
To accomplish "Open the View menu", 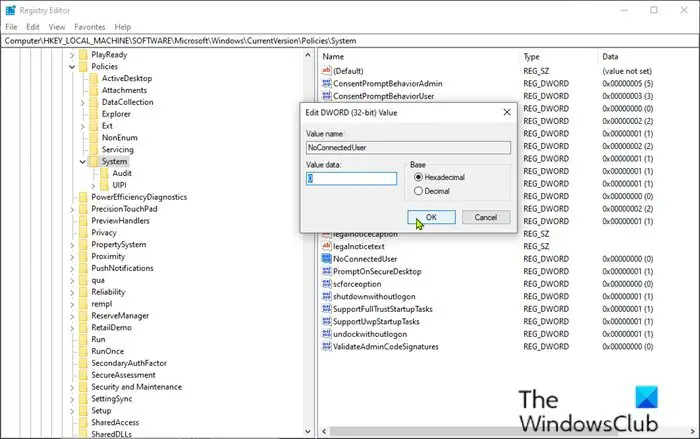I will click(x=57, y=27).
